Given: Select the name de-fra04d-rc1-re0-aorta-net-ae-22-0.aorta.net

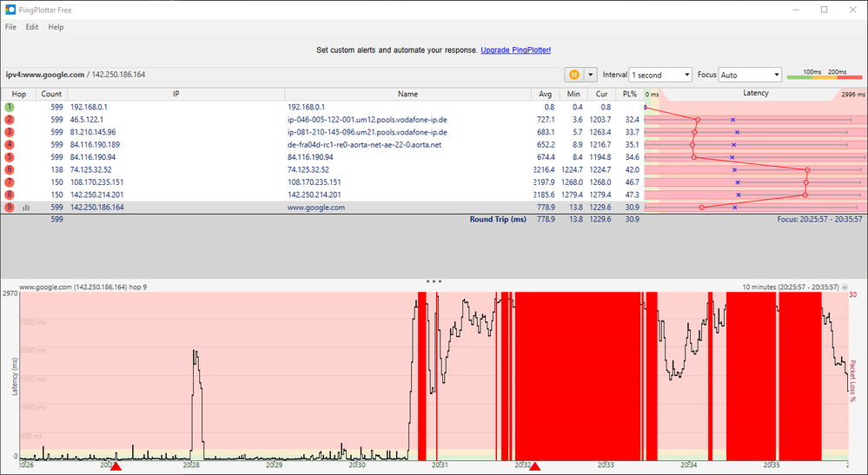Looking at the screenshot, I should 364,144.
